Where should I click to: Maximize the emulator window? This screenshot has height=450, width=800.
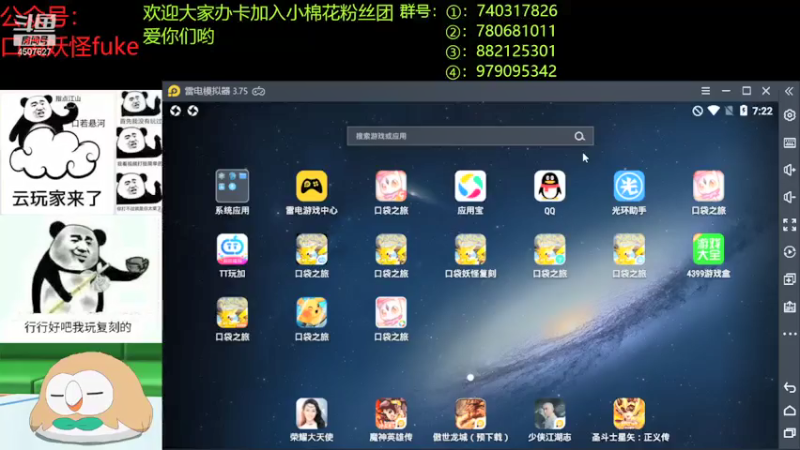pos(746,91)
